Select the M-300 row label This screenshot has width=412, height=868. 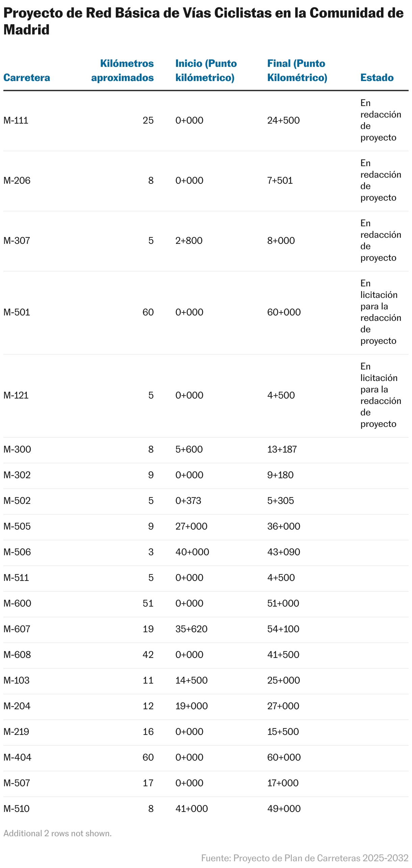pos(17,450)
